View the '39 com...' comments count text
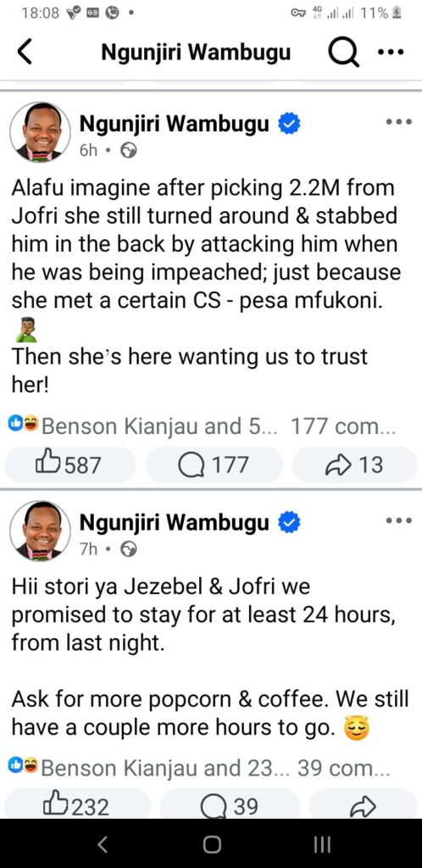Viewport: 422px width, 868px height. point(344,768)
